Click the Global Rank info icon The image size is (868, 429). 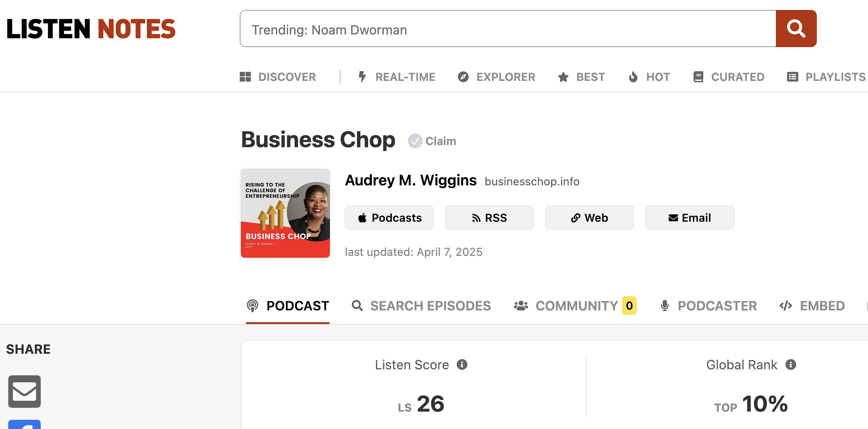tap(790, 364)
